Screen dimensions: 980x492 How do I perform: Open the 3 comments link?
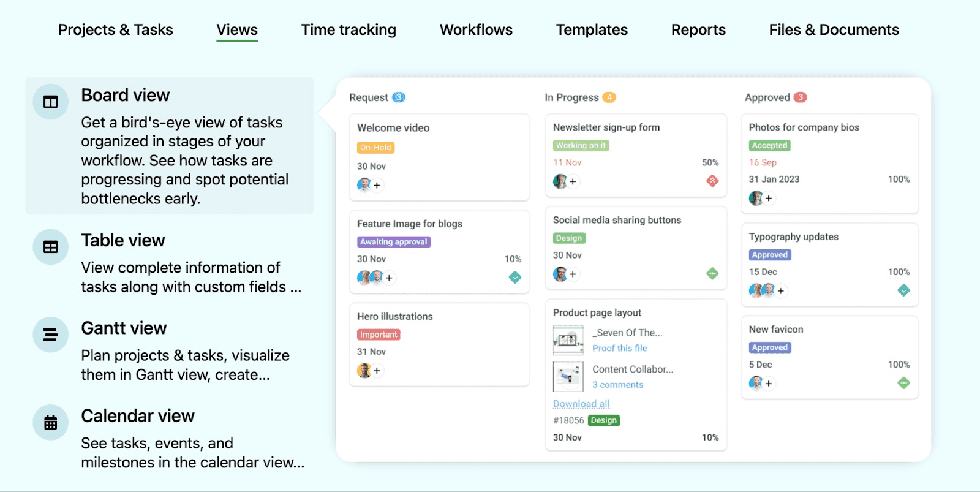pyautogui.click(x=617, y=385)
